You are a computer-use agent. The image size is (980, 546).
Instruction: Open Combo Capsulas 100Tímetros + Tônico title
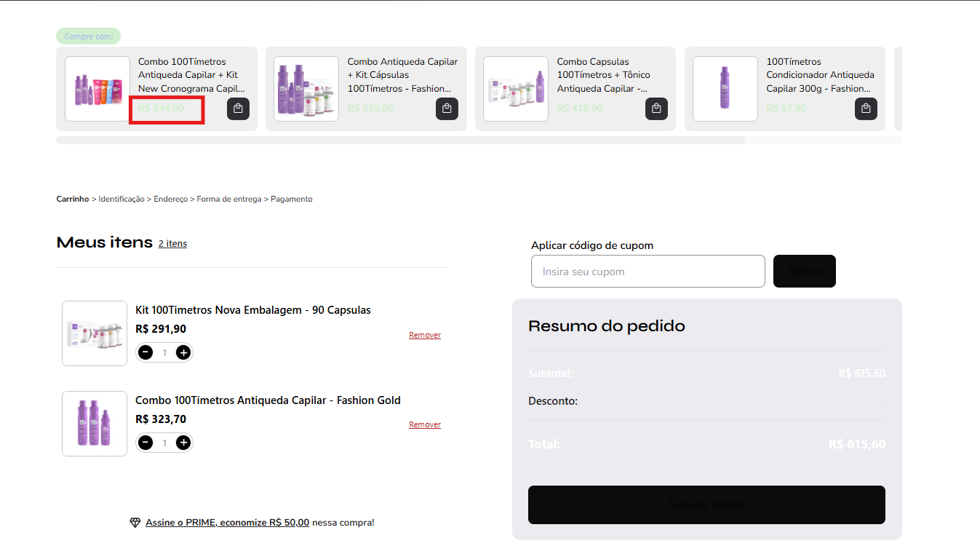point(604,75)
